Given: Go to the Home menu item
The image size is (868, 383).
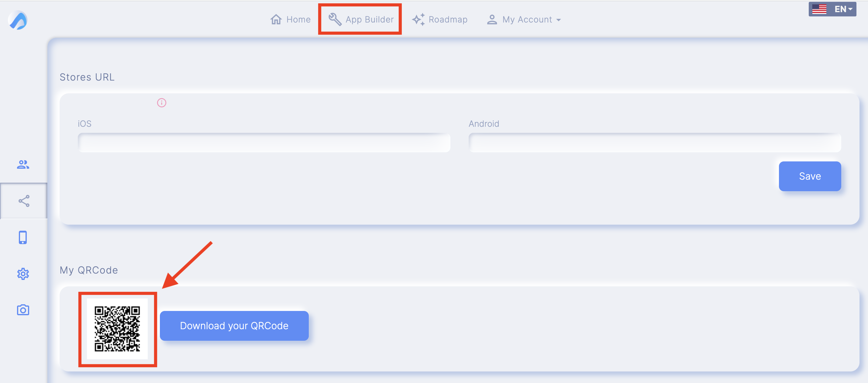Looking at the screenshot, I should [x=290, y=19].
